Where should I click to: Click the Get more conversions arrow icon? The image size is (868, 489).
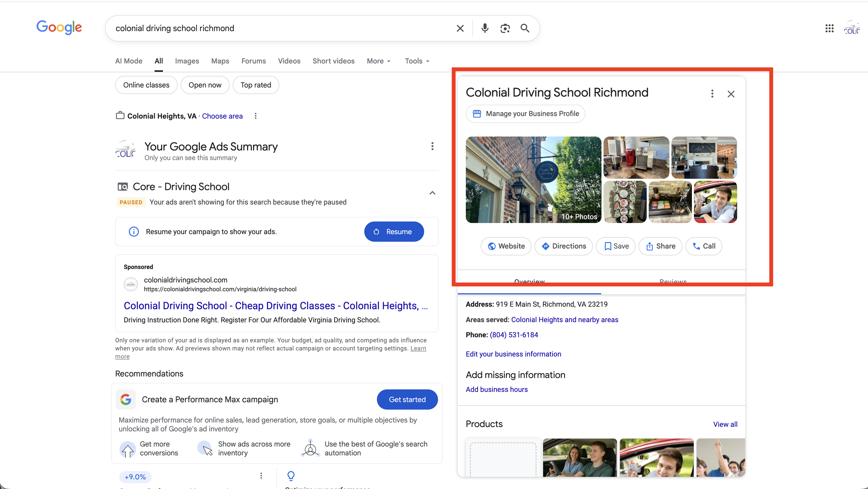coord(128,450)
